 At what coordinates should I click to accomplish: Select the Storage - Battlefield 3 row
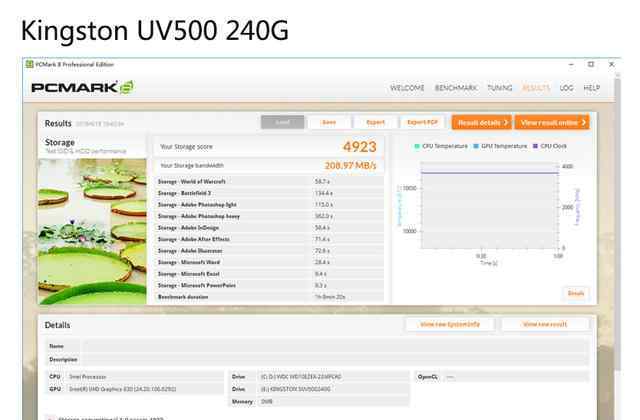(x=269, y=193)
